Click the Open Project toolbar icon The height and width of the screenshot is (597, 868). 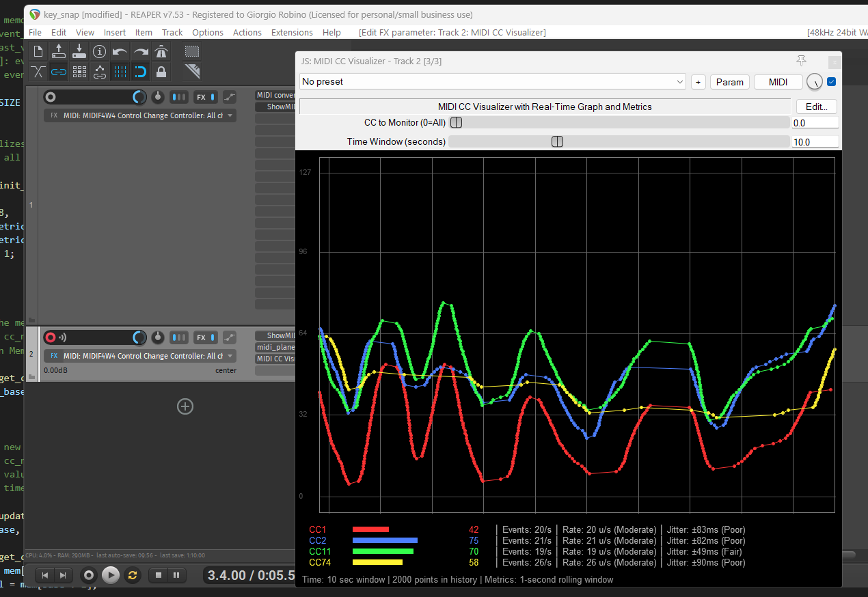point(59,51)
